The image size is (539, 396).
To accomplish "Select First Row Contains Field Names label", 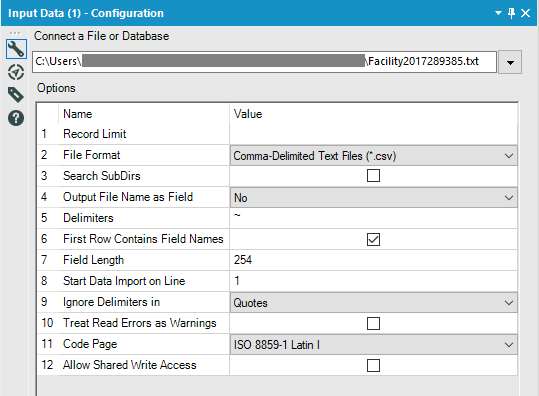I will pyautogui.click(x=143, y=239).
